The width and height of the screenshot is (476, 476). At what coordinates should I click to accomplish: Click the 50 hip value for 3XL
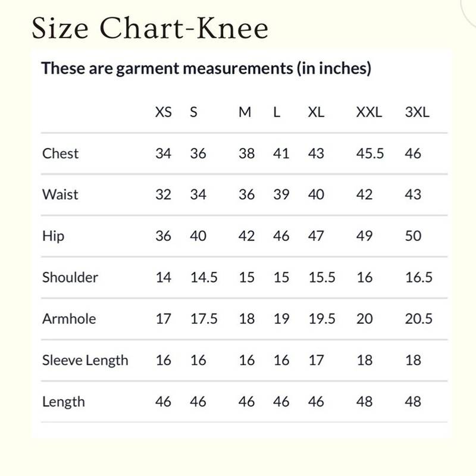point(412,236)
